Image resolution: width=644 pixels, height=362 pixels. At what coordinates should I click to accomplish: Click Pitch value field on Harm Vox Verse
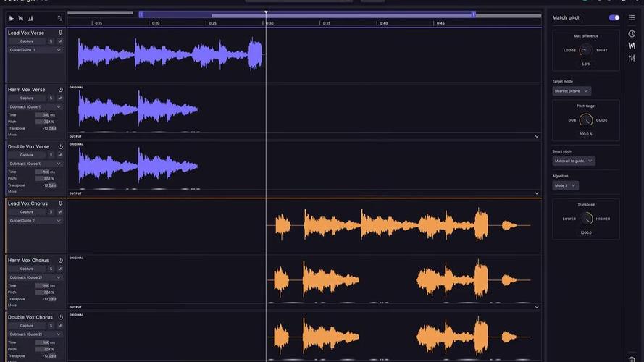pyautogui.click(x=45, y=122)
